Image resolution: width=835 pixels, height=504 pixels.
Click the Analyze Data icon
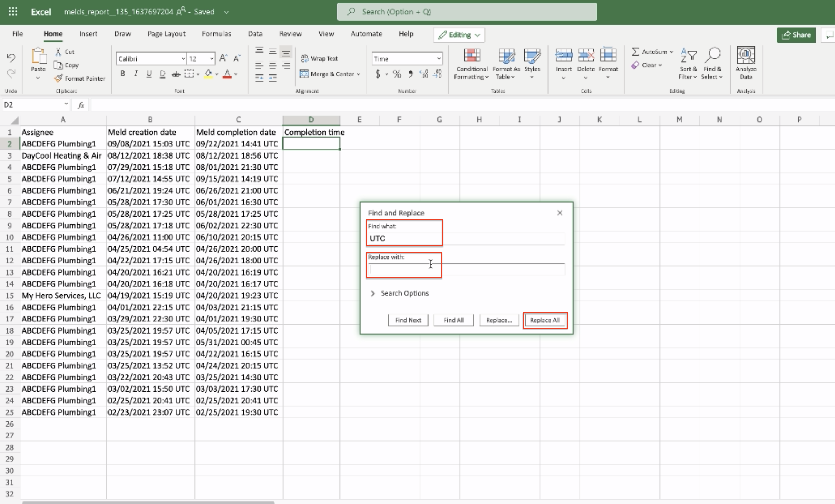(x=746, y=56)
